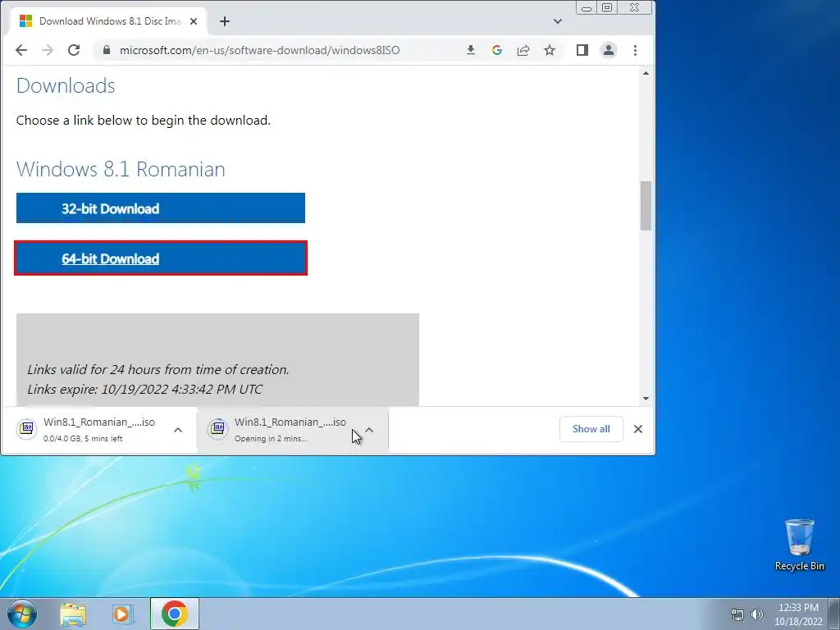Click the install/download icon in address bar
This screenshot has height=630, width=840.
470,50
